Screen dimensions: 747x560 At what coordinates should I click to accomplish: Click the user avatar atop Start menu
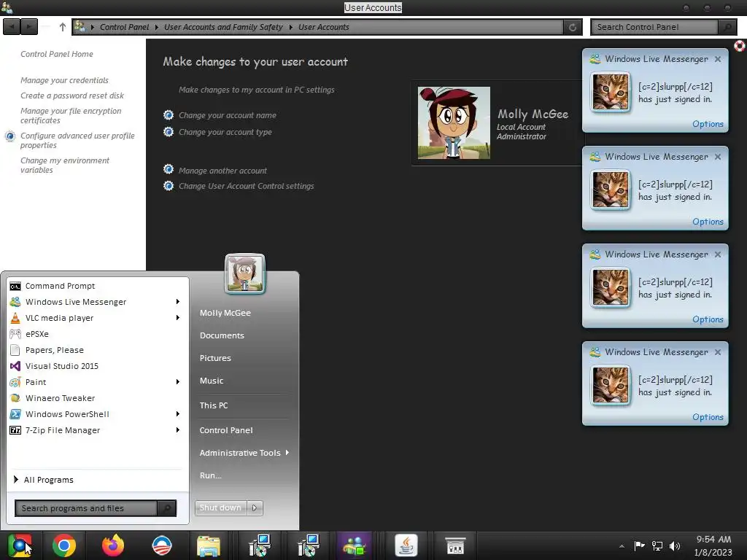[245, 274]
